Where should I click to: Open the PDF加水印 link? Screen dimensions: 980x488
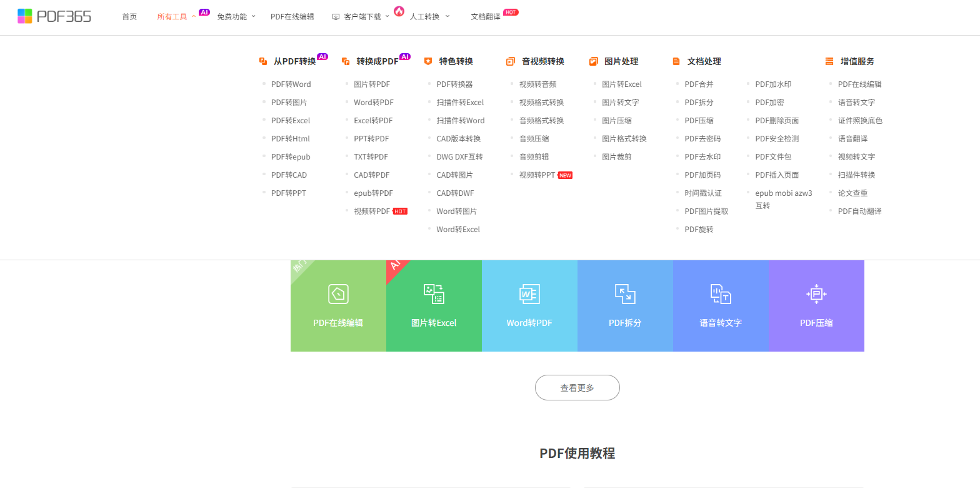[772, 84]
